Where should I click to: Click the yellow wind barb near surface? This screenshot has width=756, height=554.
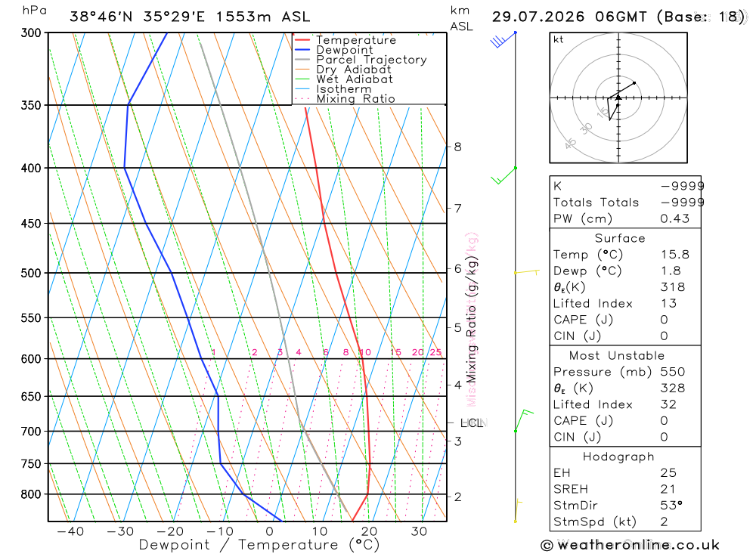[519, 511]
